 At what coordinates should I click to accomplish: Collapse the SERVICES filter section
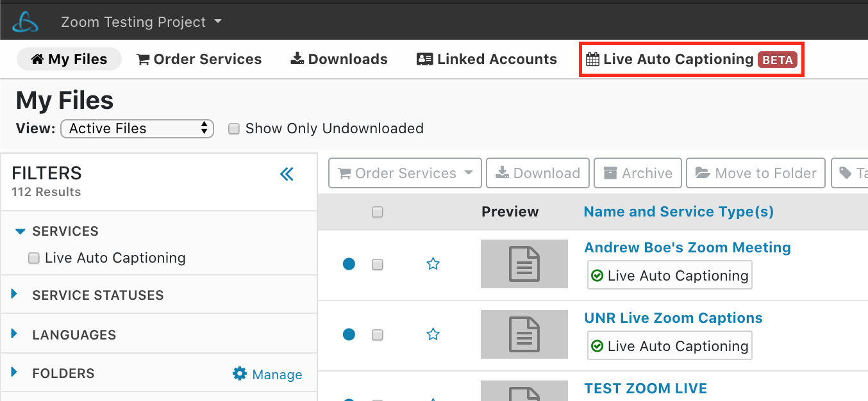pos(21,231)
